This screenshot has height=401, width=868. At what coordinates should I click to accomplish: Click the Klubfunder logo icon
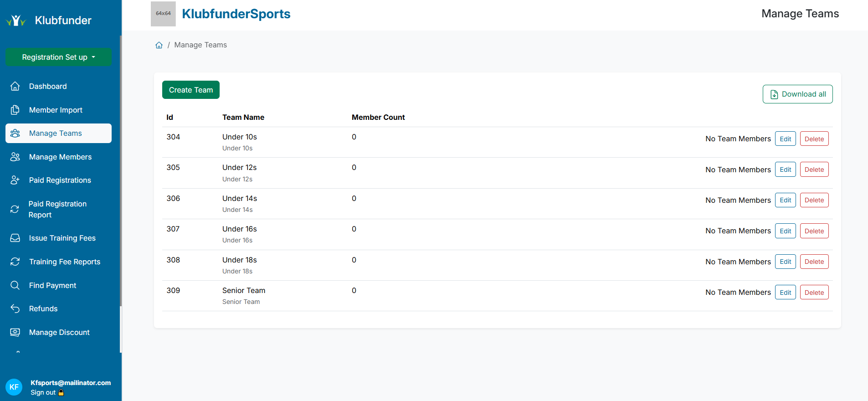16,21
